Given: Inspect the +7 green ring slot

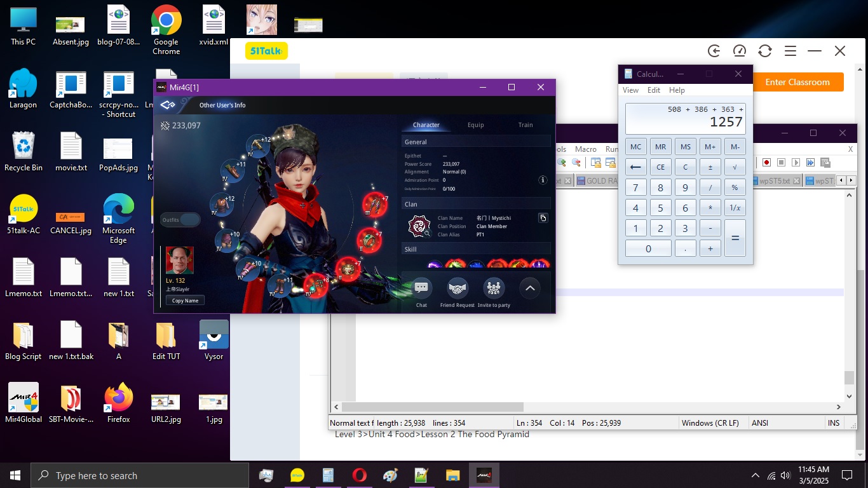Looking at the screenshot, I should click(x=369, y=240).
